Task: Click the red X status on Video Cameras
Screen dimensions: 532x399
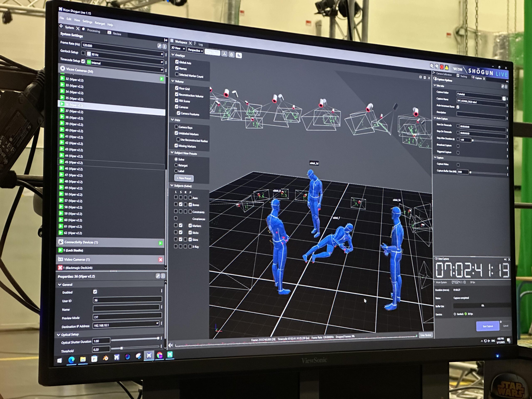Action: tap(160, 260)
